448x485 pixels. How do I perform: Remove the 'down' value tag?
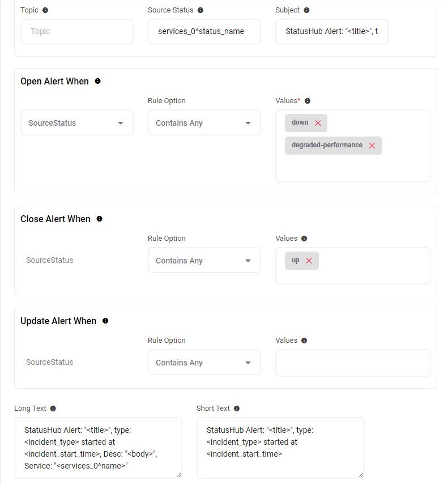(318, 123)
